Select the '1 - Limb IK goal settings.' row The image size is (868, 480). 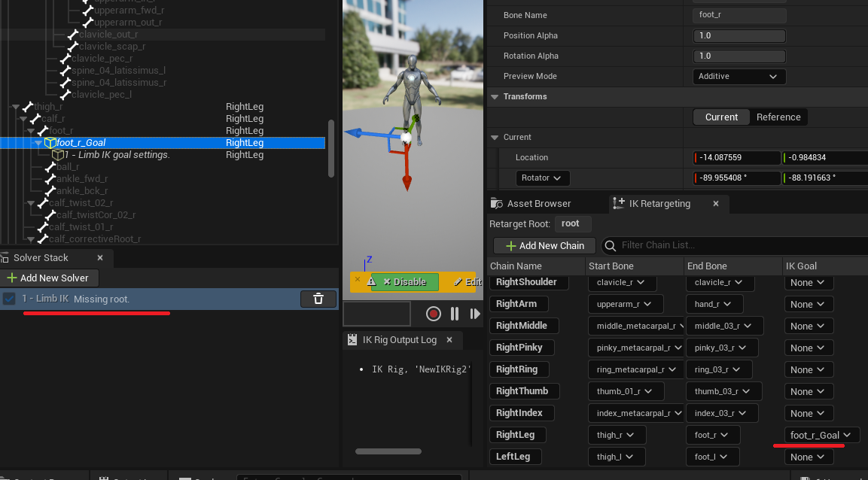point(162,155)
